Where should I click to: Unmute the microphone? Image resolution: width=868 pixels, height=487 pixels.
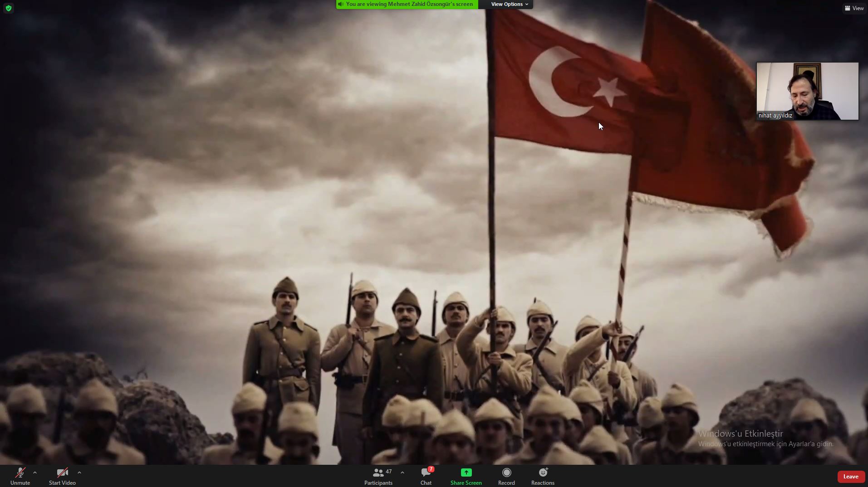(20, 476)
